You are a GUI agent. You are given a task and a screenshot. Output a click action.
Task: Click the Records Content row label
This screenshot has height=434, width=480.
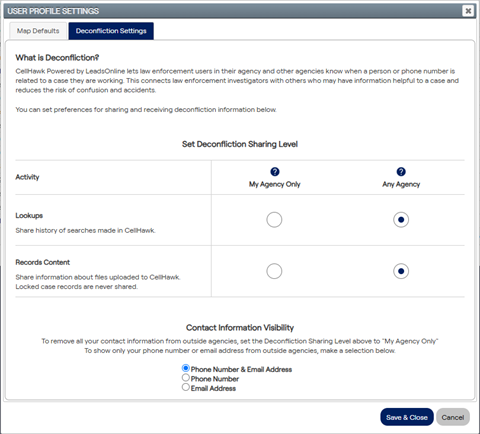coord(43,262)
